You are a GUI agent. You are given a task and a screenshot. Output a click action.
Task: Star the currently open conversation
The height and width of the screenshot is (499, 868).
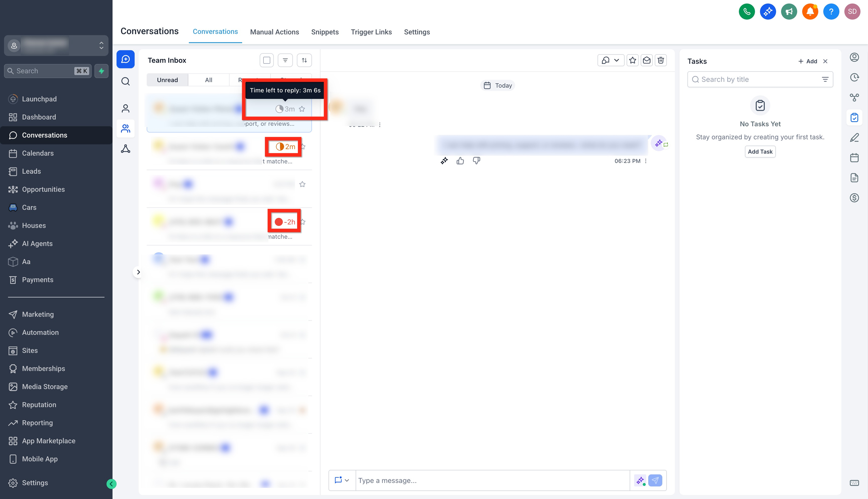pyautogui.click(x=632, y=60)
